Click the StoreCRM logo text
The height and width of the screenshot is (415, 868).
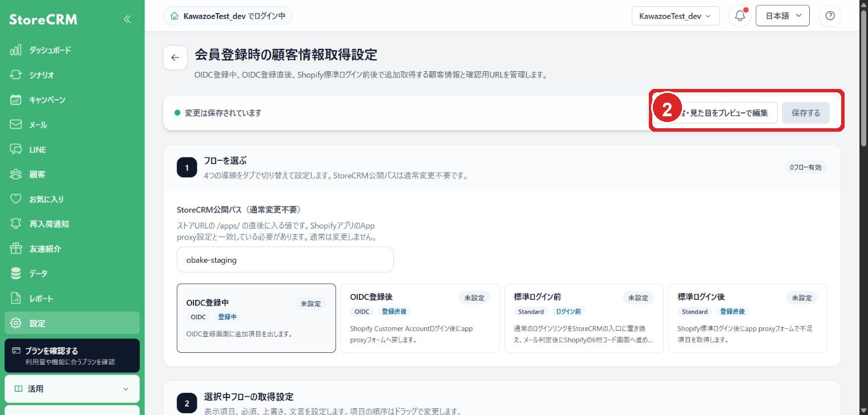pos(43,19)
